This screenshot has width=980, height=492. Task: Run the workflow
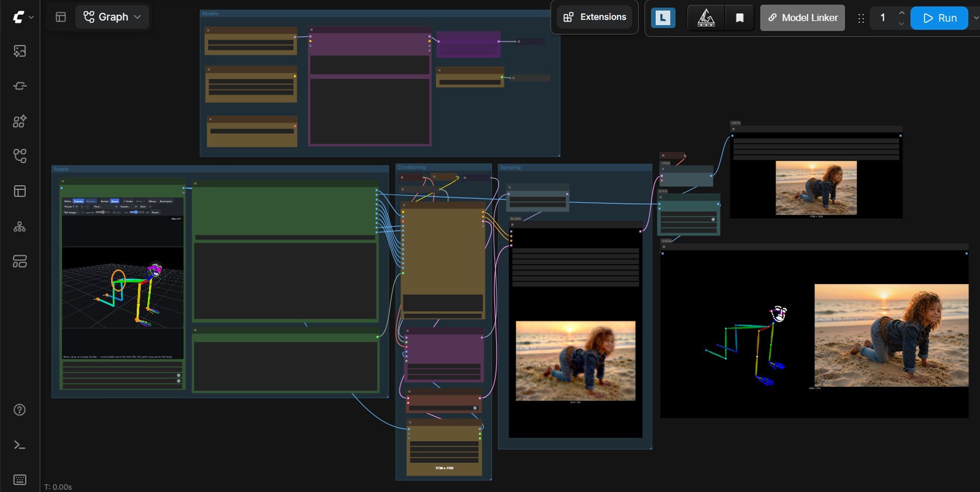click(x=939, y=18)
